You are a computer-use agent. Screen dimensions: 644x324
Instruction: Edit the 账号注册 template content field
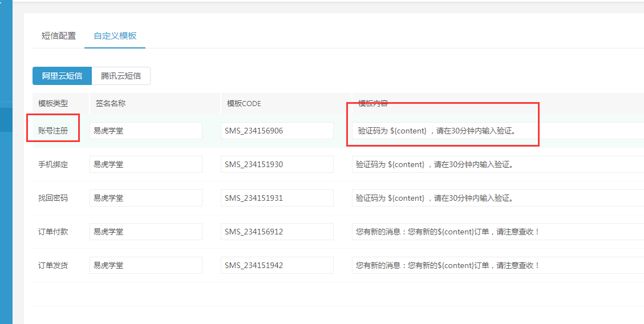[498, 131]
